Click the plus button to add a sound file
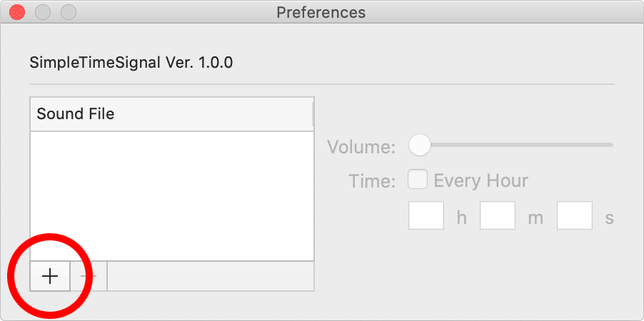The width and height of the screenshot is (644, 321). coord(50,277)
